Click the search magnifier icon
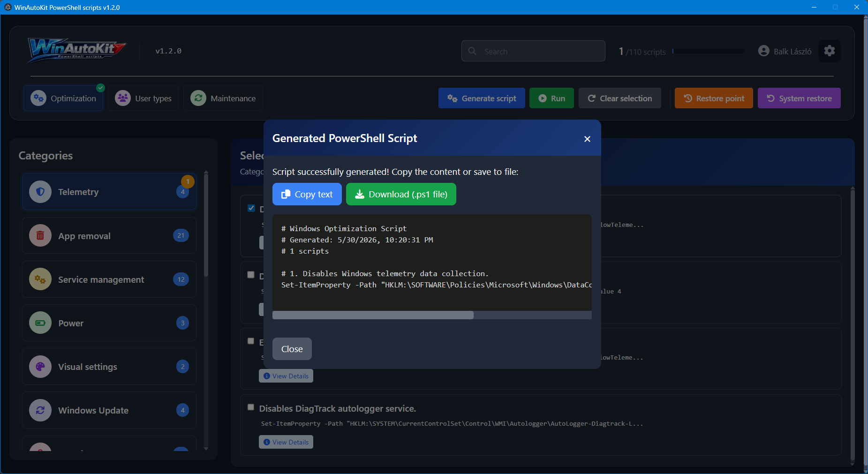 coord(472,51)
